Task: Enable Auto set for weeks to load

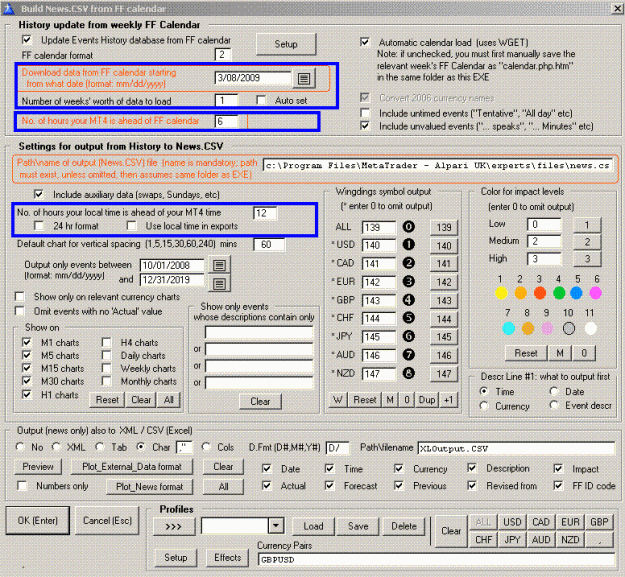Action: 261,100
